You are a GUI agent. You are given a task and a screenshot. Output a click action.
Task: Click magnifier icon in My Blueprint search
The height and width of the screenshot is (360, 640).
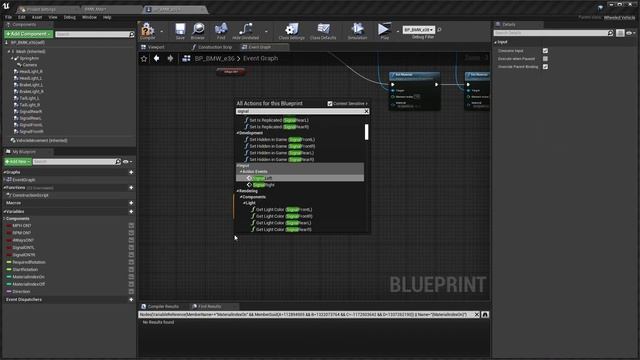pyautogui.click(x=118, y=162)
